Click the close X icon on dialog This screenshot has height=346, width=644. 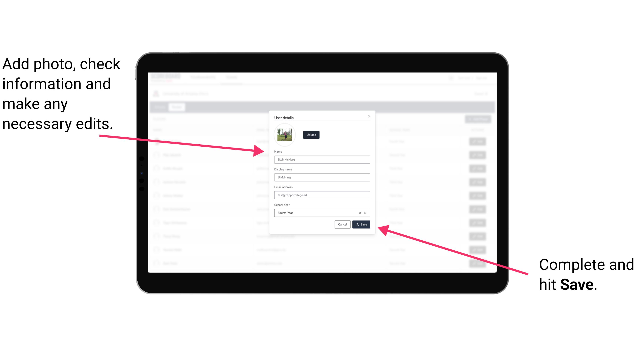point(369,116)
